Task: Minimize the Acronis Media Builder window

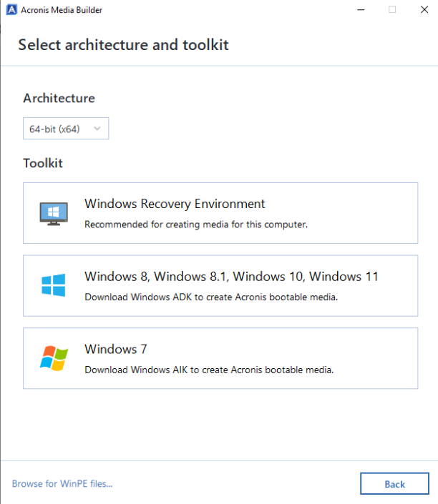Action: 361,9
